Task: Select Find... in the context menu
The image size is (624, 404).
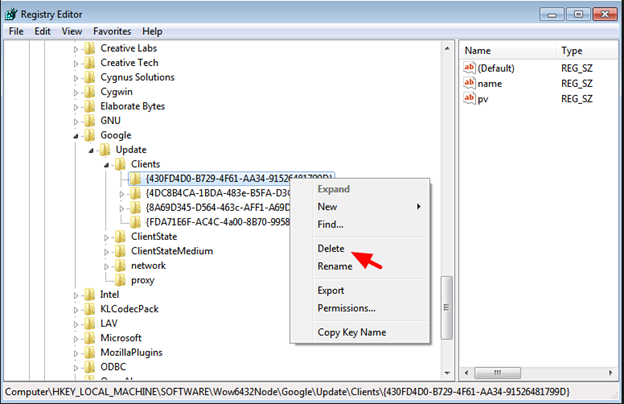Action: (x=330, y=224)
